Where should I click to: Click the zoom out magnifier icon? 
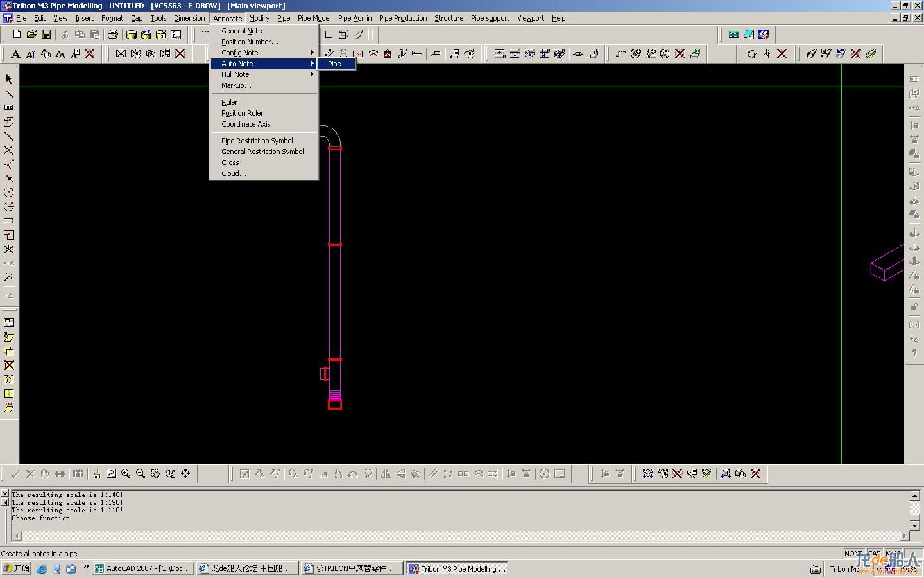click(141, 474)
